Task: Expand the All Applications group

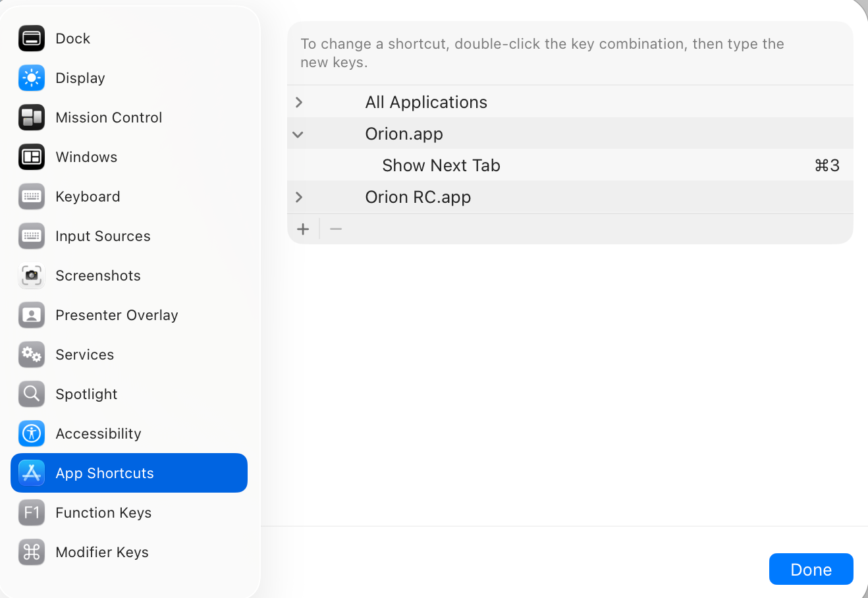Action: pyautogui.click(x=299, y=102)
